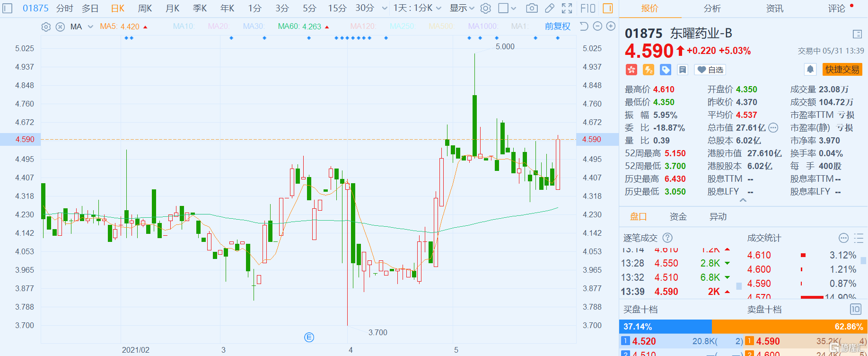This screenshot has height=356, width=868.
Task: Open trade statistics list view icon
Action: [x=858, y=238]
